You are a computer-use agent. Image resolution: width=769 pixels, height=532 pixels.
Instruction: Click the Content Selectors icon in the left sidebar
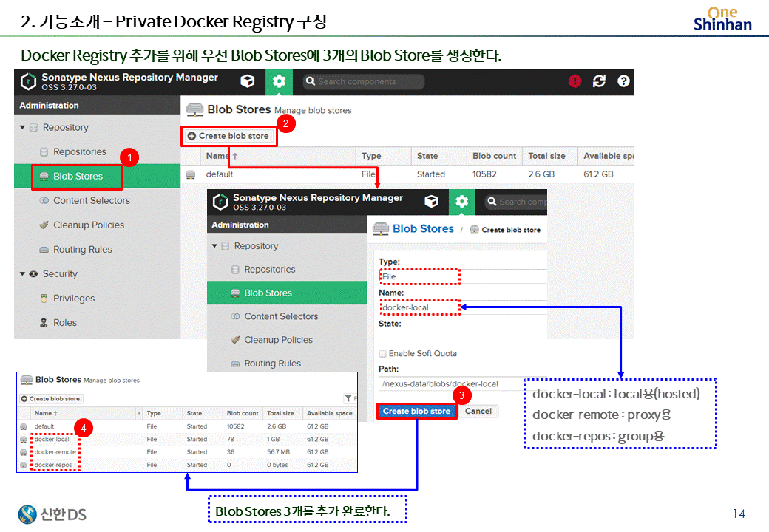[x=44, y=201]
